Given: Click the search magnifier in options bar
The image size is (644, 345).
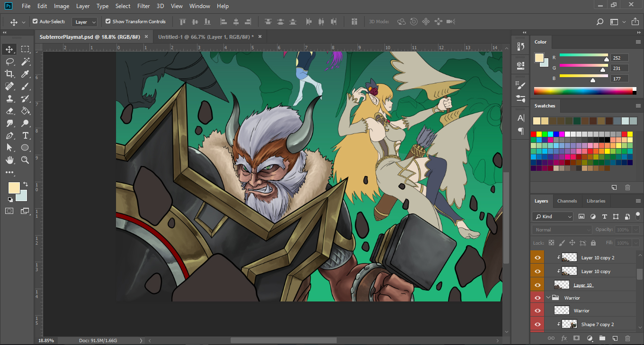Looking at the screenshot, I should coord(600,22).
